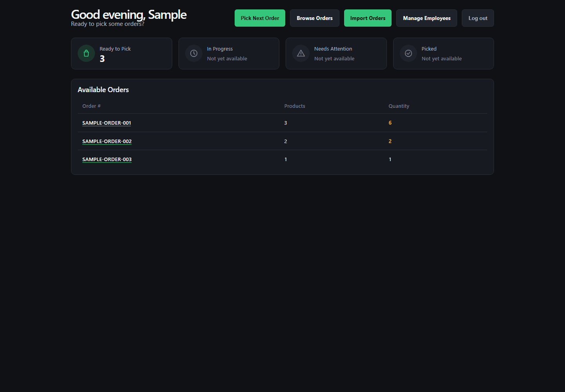Click quantity value 1 for SAMPLE-ORDER-003
The height and width of the screenshot is (392, 565).
click(390, 159)
